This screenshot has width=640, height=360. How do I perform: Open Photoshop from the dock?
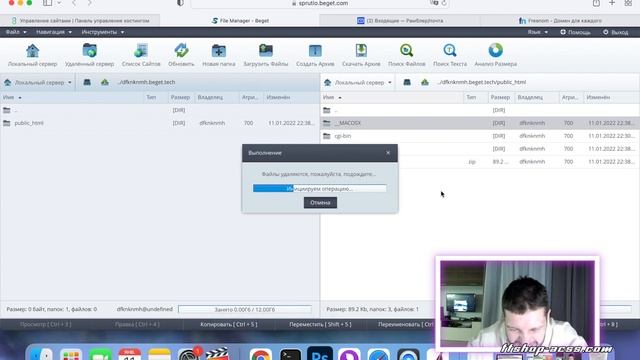(320, 354)
